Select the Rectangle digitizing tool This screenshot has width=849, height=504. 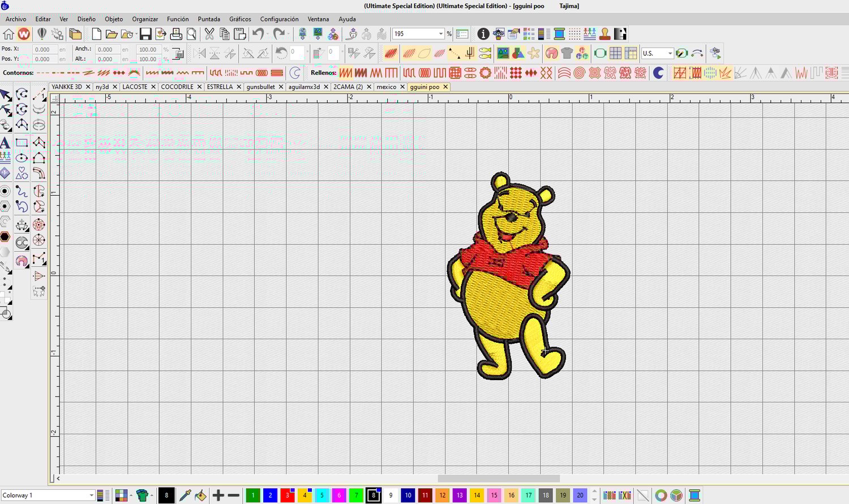[22, 143]
